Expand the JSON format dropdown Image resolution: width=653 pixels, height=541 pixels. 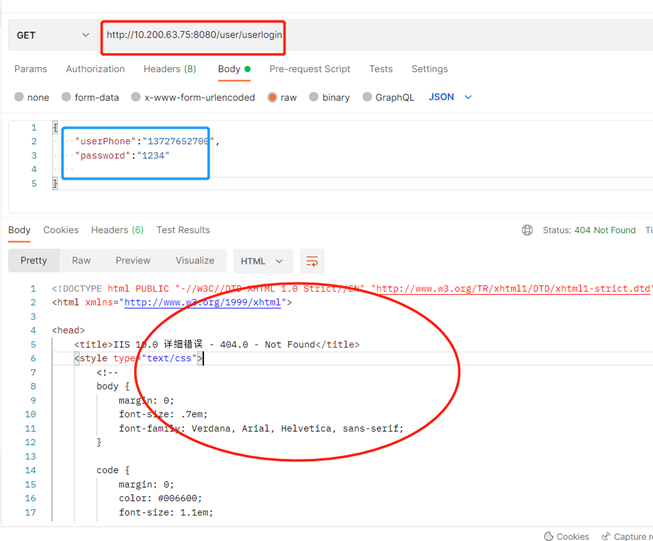[450, 97]
